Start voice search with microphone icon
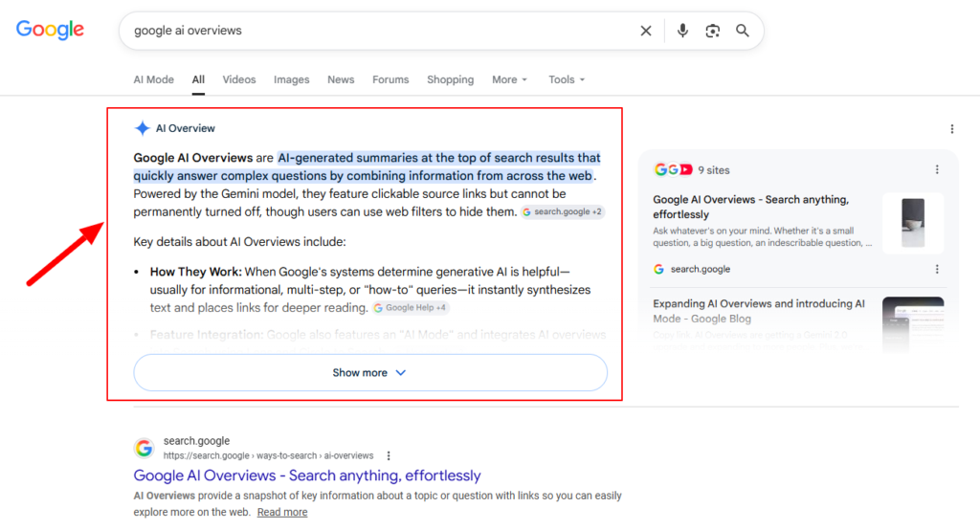This screenshot has height=530, width=980. click(x=682, y=30)
